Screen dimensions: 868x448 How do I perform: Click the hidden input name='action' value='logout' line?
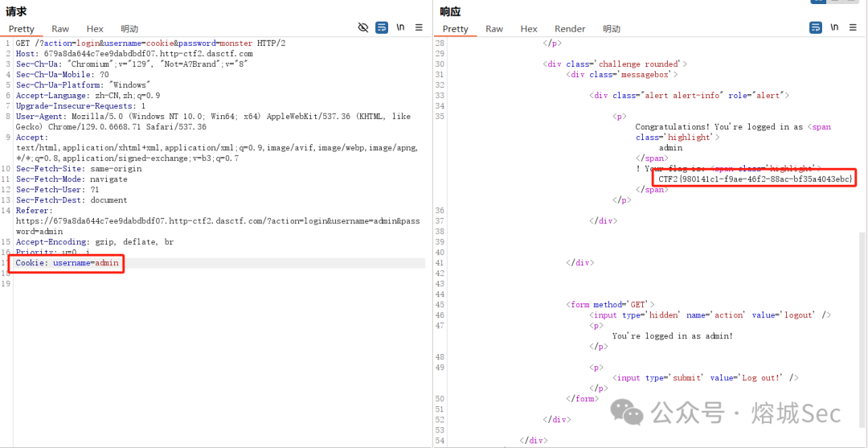[x=710, y=315]
